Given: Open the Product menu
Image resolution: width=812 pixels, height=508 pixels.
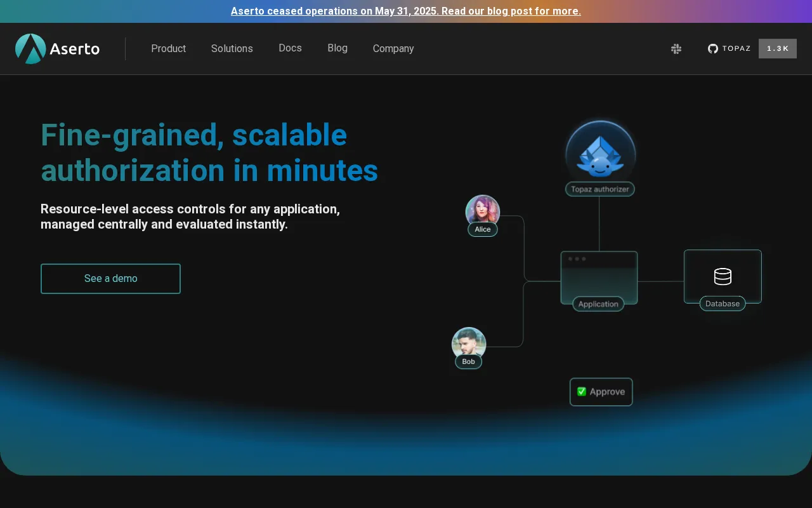Looking at the screenshot, I should 169,49.
